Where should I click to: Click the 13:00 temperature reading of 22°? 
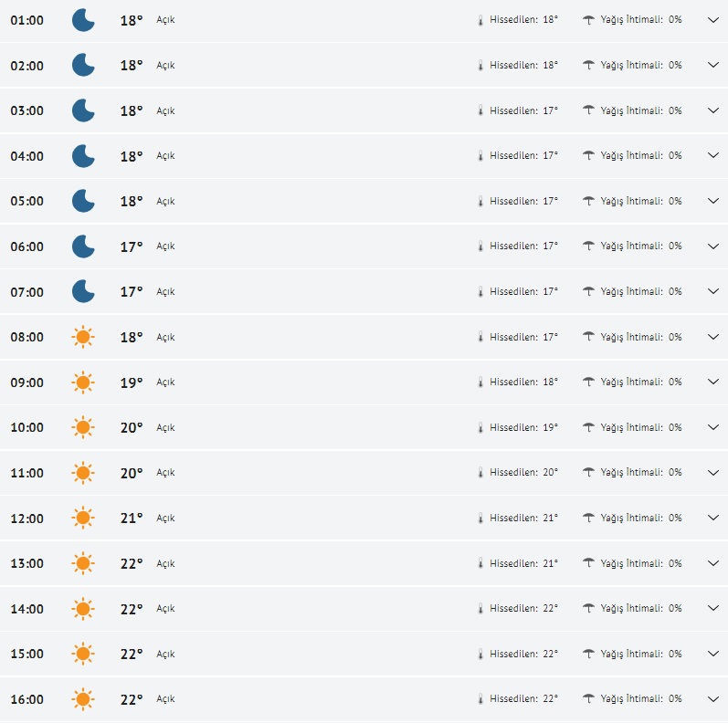pyautogui.click(x=132, y=563)
